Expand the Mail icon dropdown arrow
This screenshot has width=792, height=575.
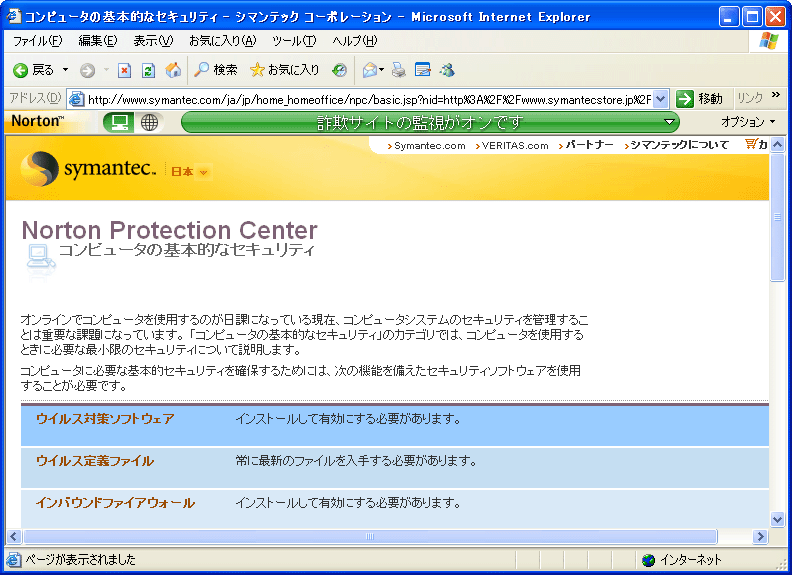point(381,70)
